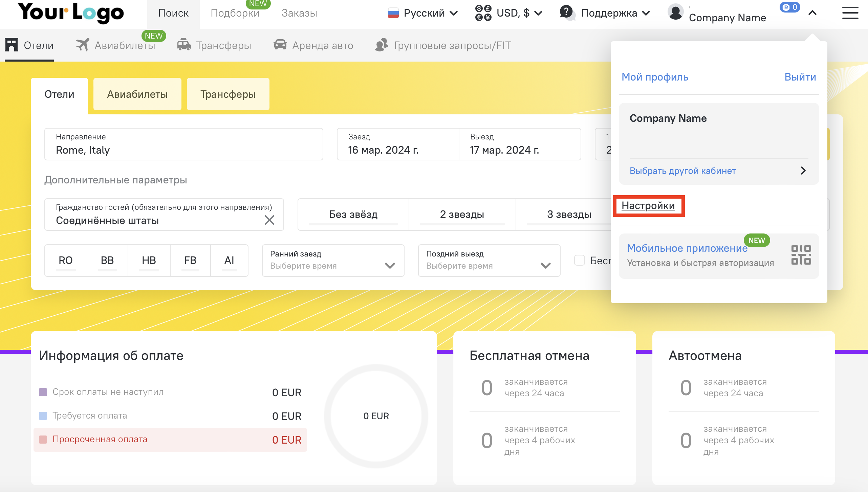
Task: Switch to the Авиабилеты search form tab
Action: tap(137, 94)
